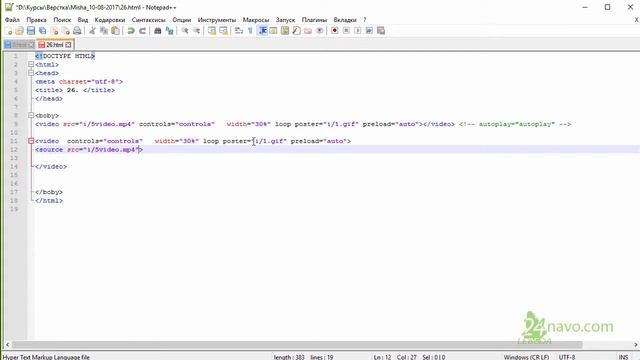
Task: Toggle the indent guide button
Action: click(262, 31)
